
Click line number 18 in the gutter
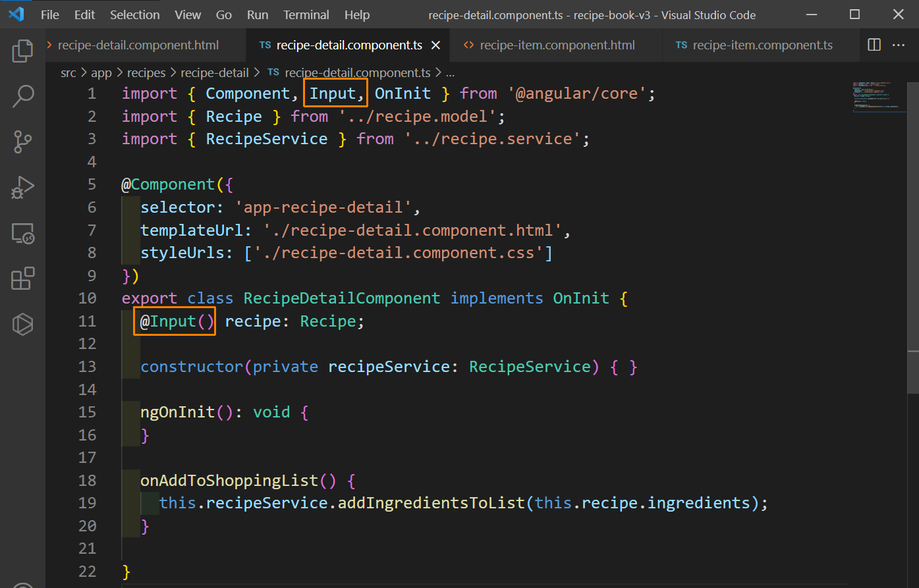point(87,481)
